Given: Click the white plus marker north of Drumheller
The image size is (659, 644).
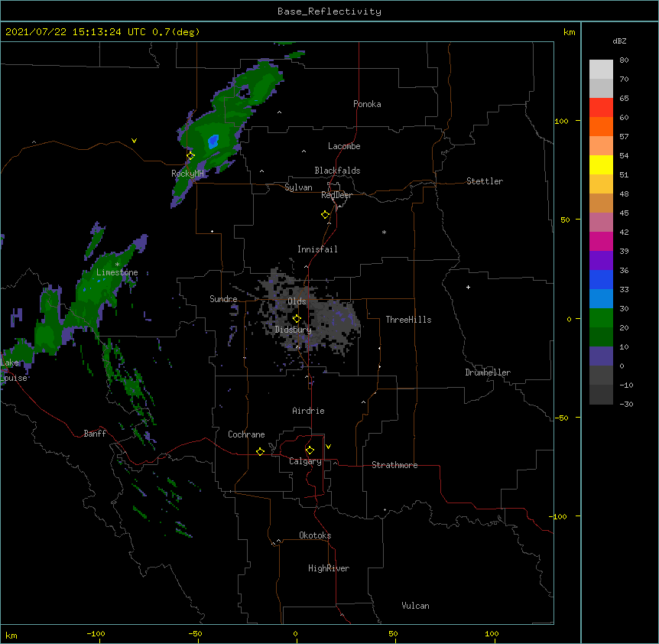Looking at the screenshot, I should click(x=468, y=287).
